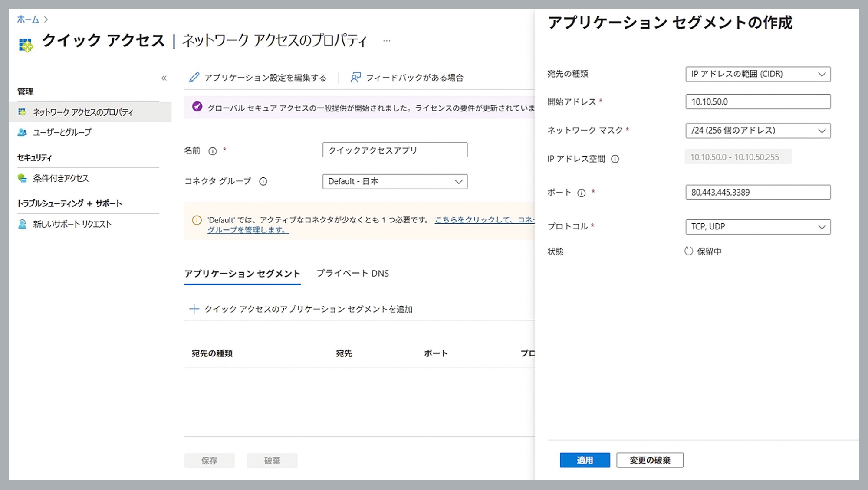Viewport: 868px width, 490px height.
Task: Click the info icon next to コネクタ グループ
Action: coord(263,182)
